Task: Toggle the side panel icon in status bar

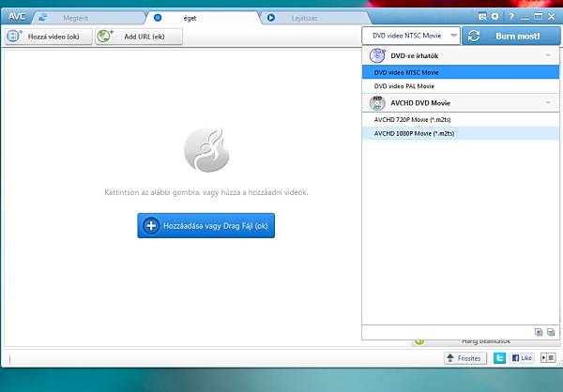Action: [548, 357]
